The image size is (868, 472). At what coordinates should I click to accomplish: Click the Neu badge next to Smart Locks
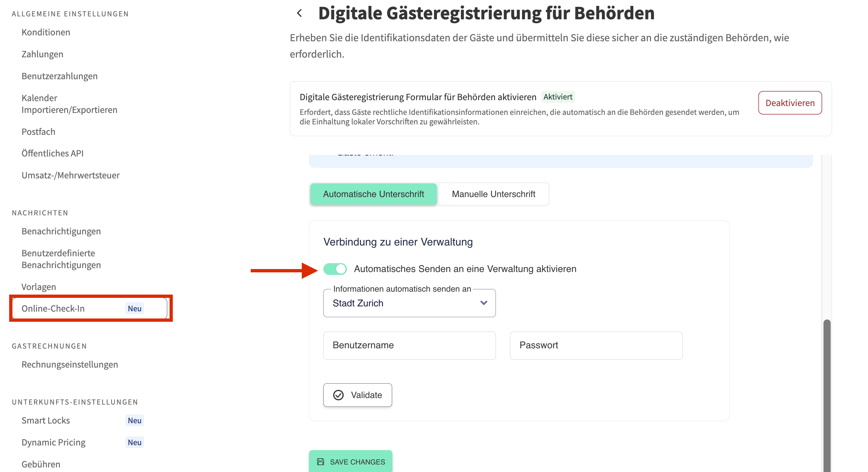pos(135,421)
